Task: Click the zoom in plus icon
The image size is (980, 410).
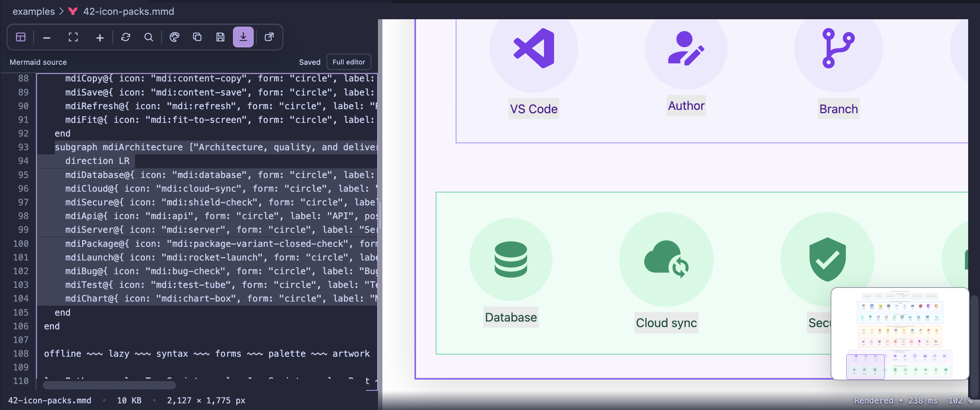Action: 100,37
